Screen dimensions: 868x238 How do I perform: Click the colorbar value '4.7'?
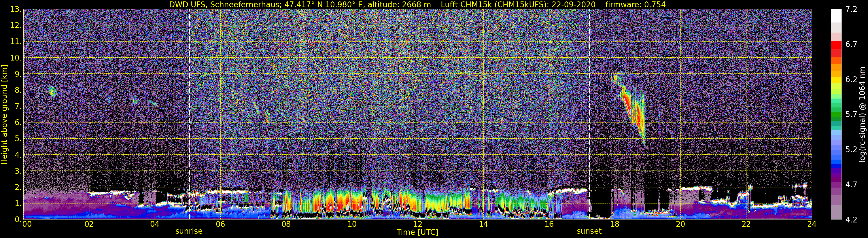pos(851,185)
